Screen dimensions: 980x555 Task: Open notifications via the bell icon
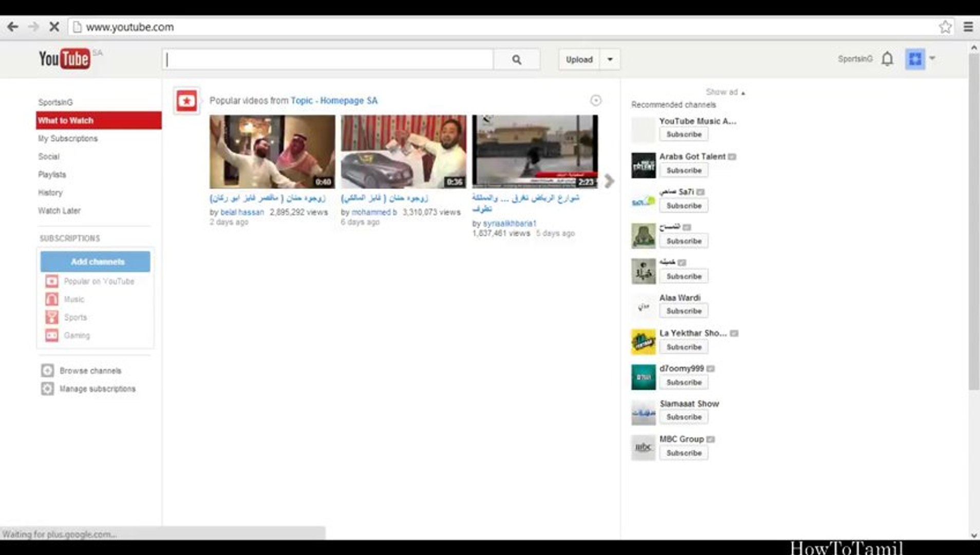coord(887,59)
